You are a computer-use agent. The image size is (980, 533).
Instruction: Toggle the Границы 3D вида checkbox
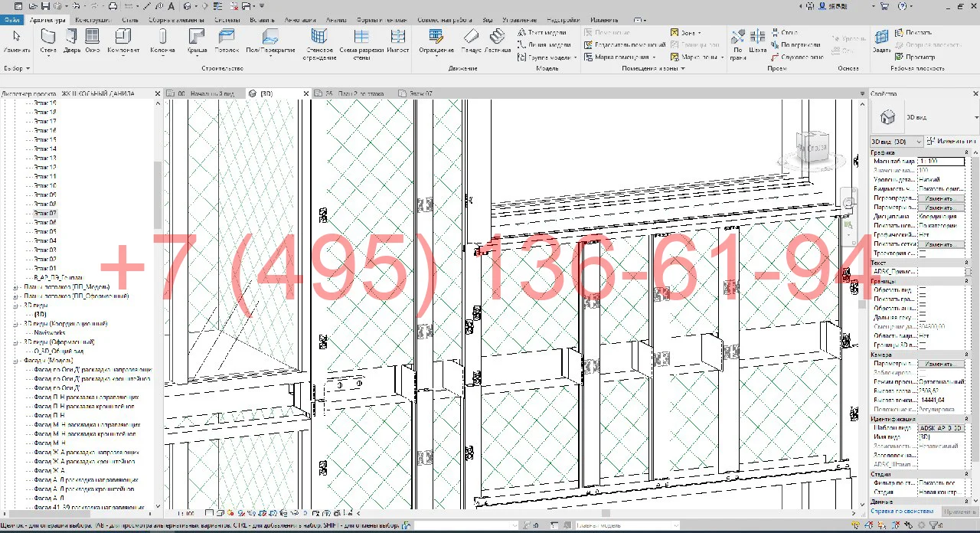point(923,345)
